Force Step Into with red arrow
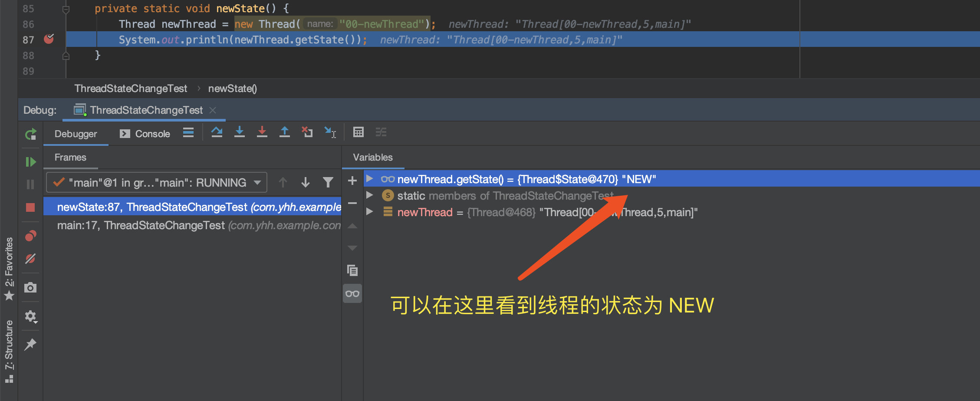This screenshot has width=980, height=401. point(262,132)
